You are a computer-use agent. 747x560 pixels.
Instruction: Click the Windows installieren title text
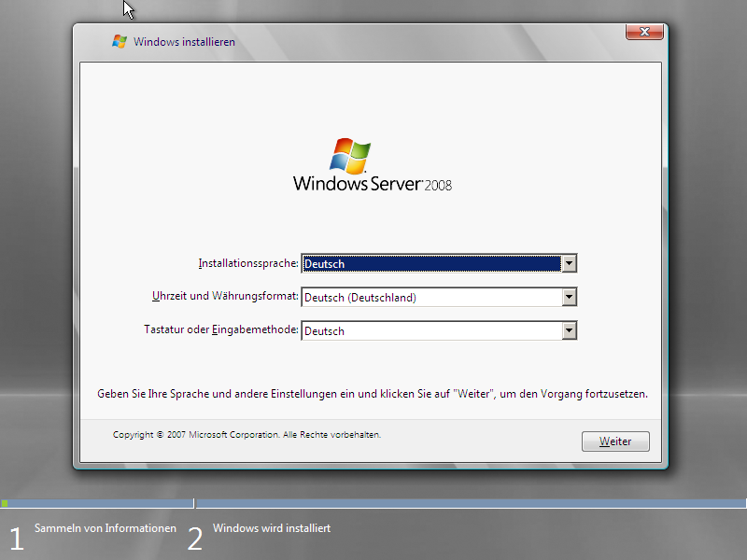pos(184,42)
